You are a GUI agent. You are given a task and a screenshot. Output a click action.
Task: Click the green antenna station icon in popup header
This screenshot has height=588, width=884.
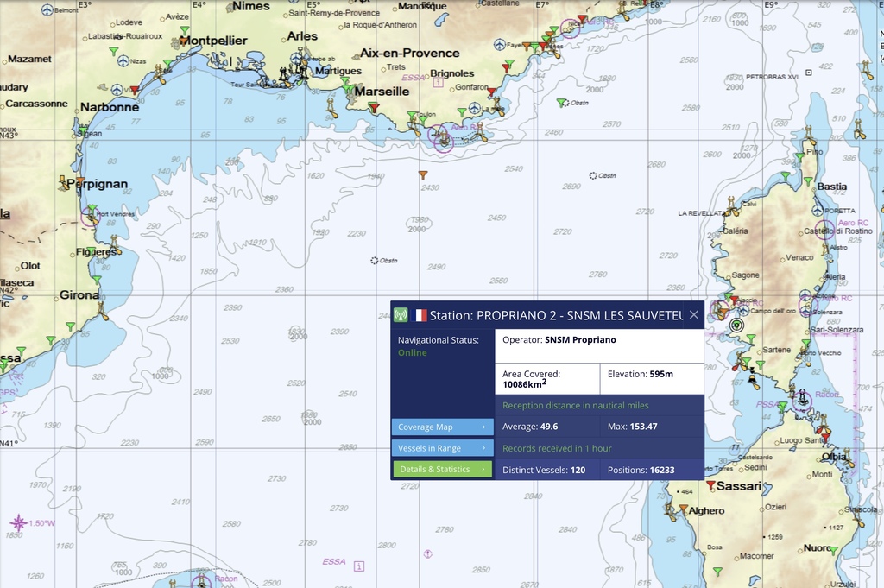[x=401, y=315]
